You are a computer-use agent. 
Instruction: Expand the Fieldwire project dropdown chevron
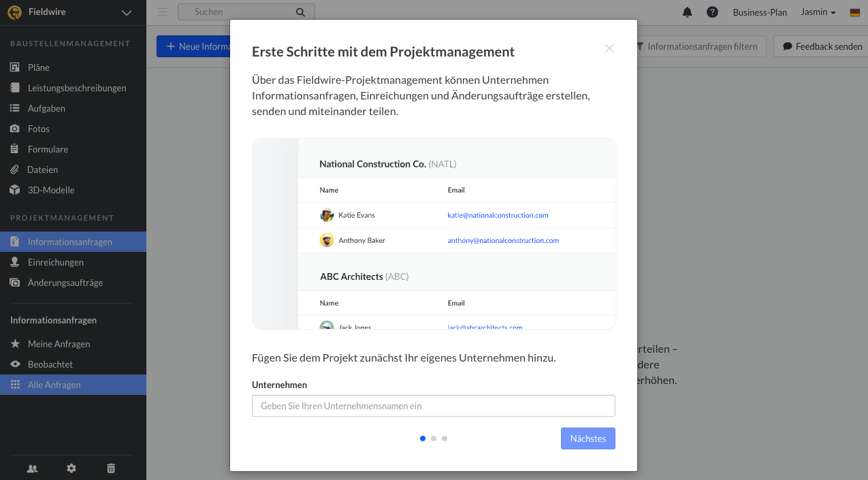127,12
